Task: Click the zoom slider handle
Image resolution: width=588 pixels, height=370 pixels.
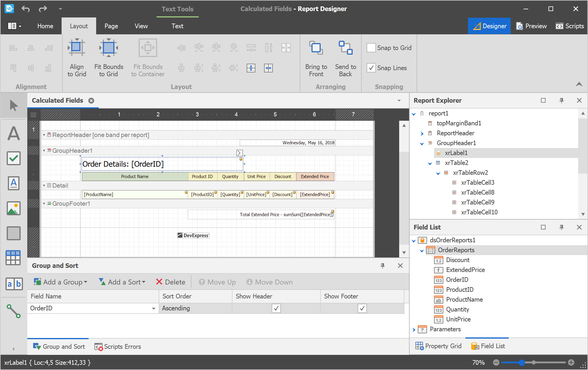Action: point(521,362)
